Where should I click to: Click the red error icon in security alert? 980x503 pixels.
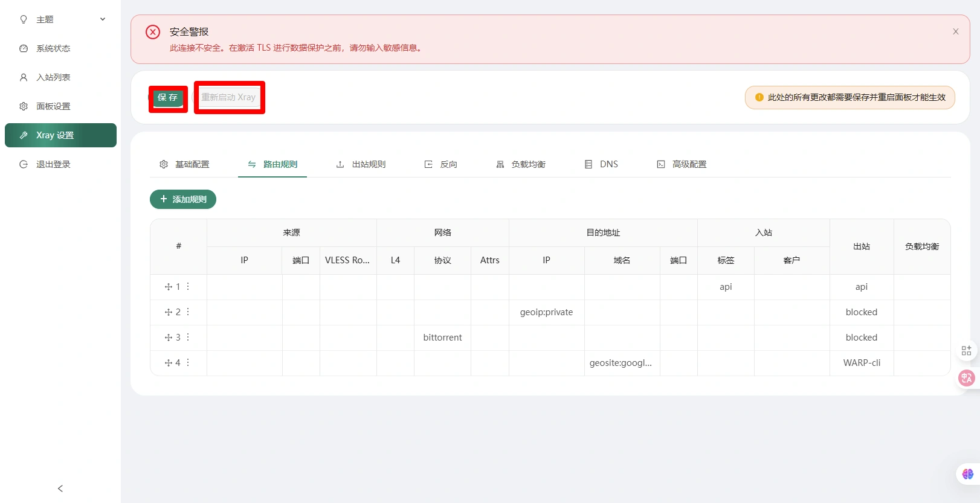pos(153,32)
